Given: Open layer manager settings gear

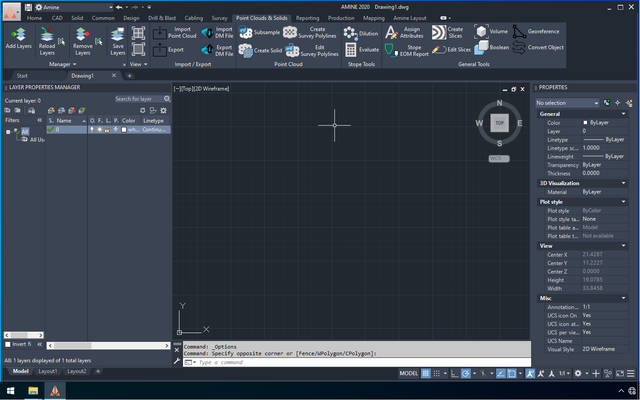Looking at the screenshot, I should (164, 111).
